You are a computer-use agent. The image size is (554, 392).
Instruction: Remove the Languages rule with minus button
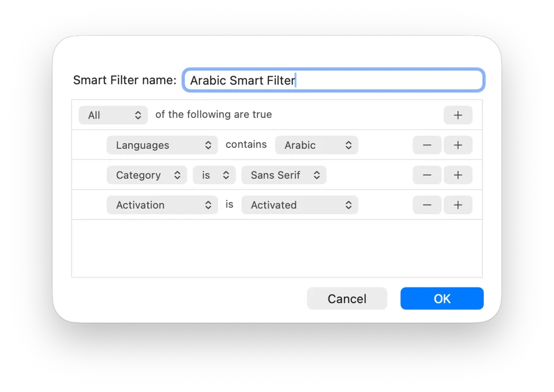[427, 145]
